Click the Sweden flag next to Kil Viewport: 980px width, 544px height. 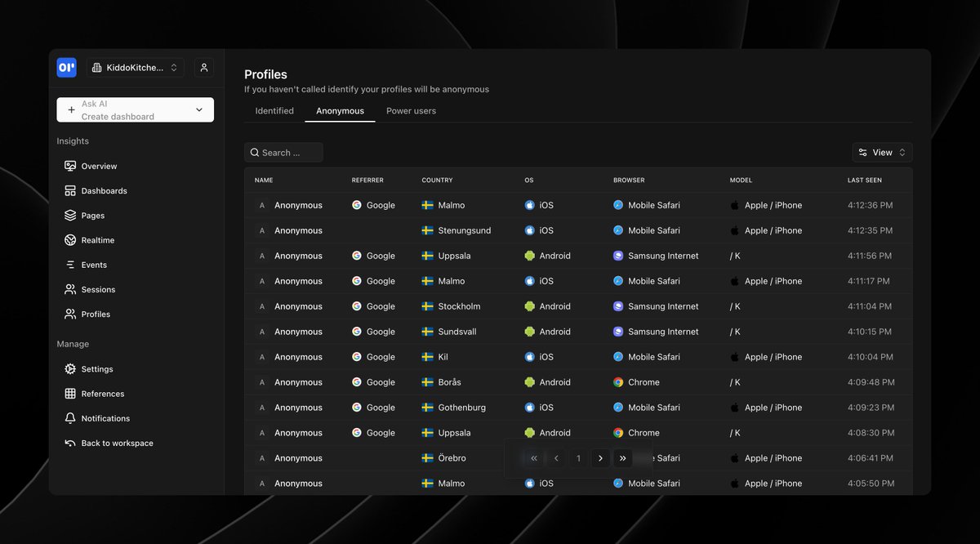point(427,357)
